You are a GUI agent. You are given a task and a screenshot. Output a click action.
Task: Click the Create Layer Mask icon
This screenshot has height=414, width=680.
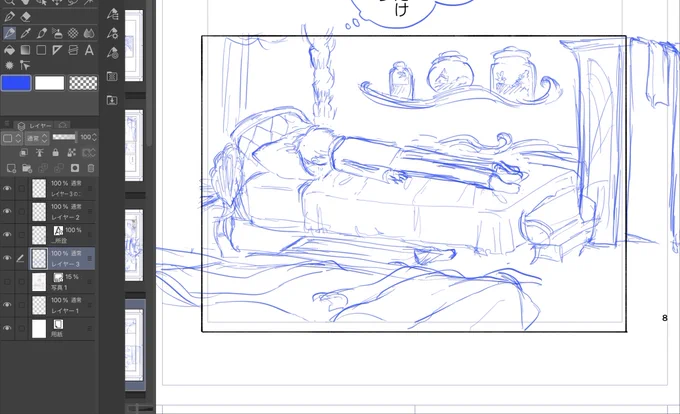click(x=75, y=168)
